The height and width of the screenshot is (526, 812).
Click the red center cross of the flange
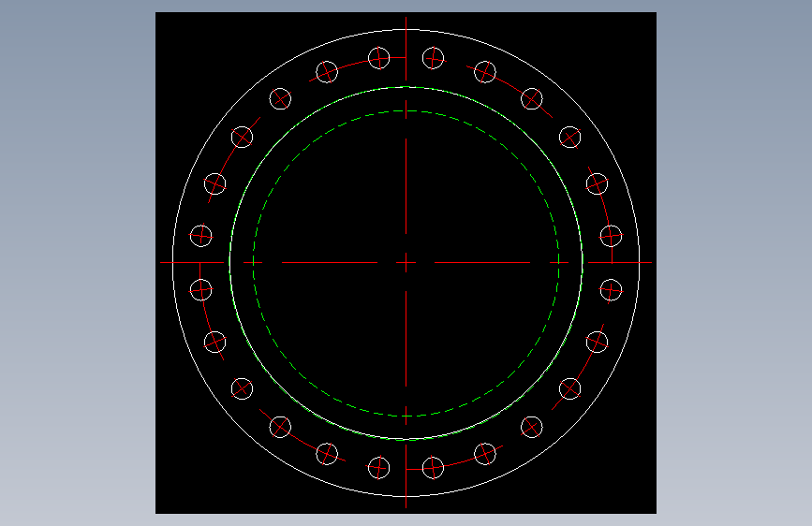coord(406,262)
